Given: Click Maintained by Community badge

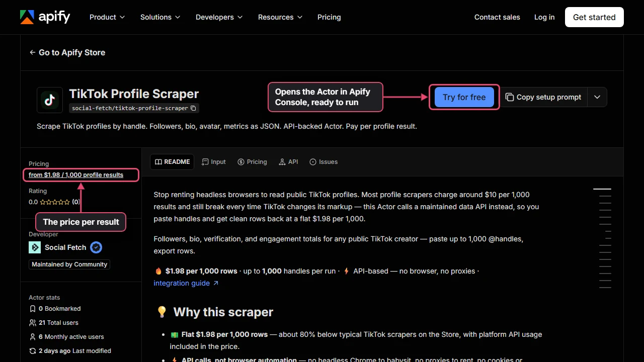Looking at the screenshot, I should tap(69, 264).
